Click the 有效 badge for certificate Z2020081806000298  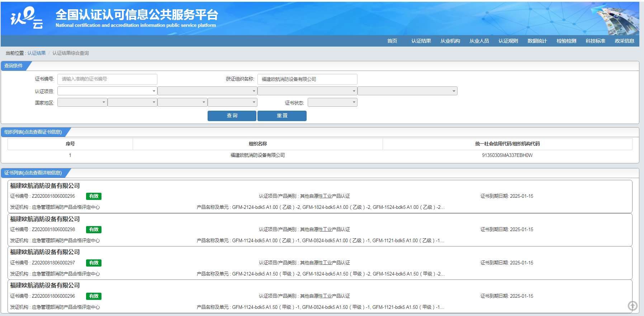pos(94,230)
